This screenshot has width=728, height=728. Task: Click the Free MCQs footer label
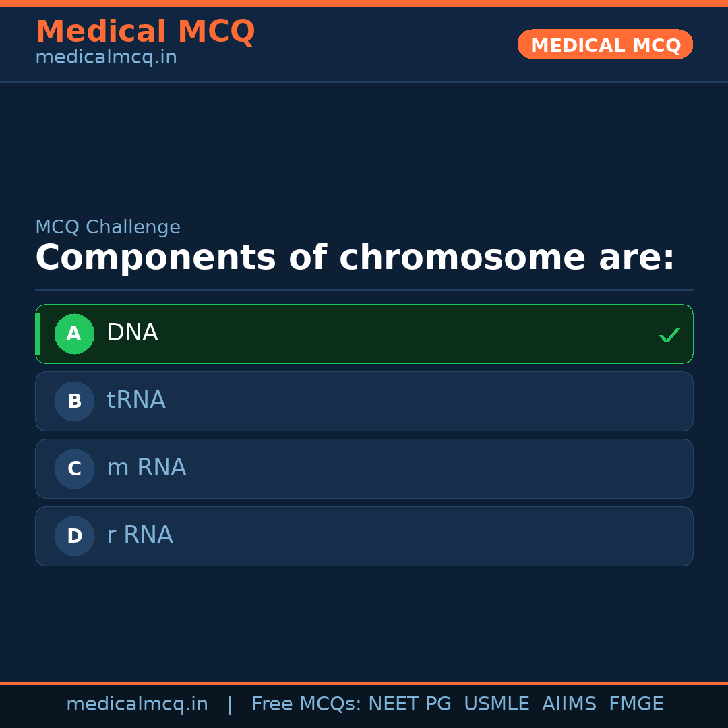point(307,704)
